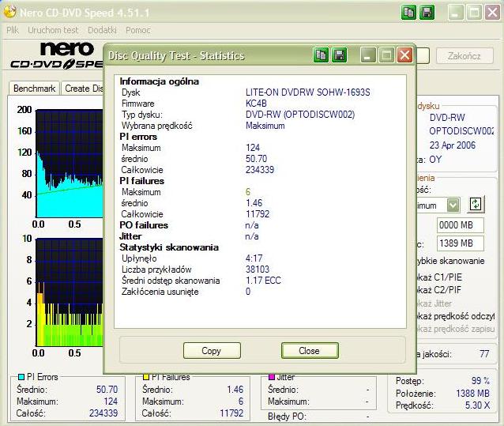The width and height of the screenshot is (504, 426).
Task: Open the Dodatki menu
Action: click(x=102, y=30)
